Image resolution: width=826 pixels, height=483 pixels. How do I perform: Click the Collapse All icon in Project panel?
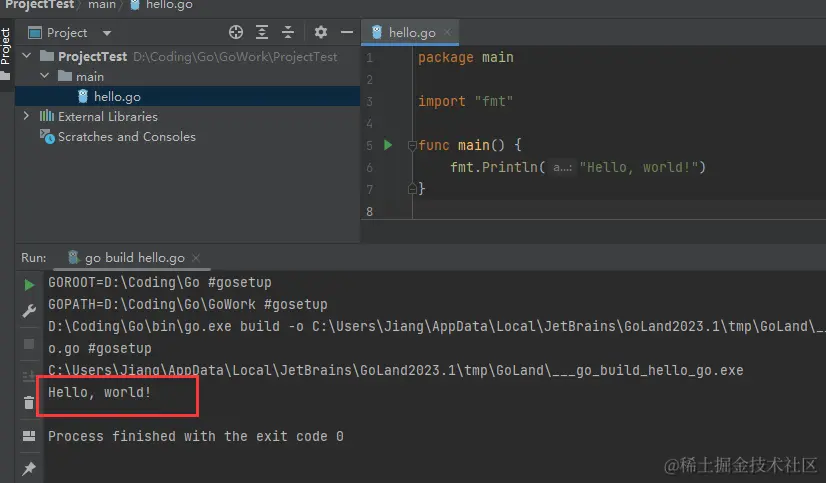288,32
